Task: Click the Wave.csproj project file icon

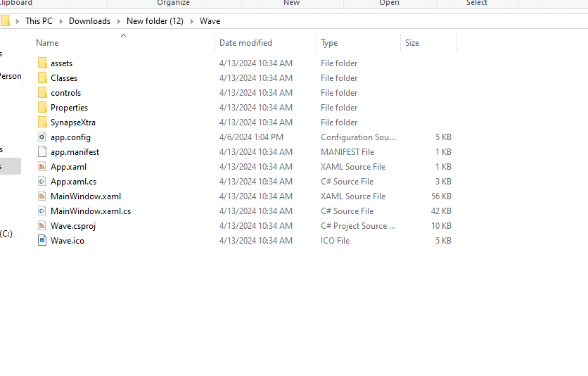Action: (42, 225)
